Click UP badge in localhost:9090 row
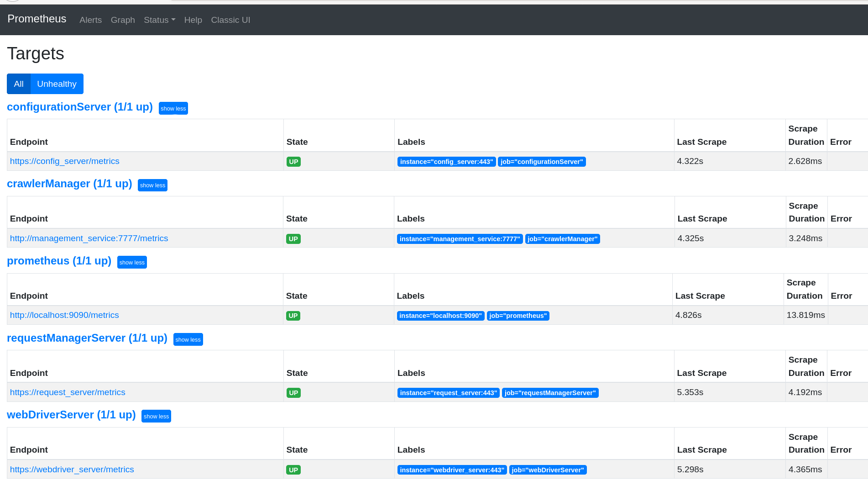This screenshot has width=868, height=486. (x=293, y=316)
